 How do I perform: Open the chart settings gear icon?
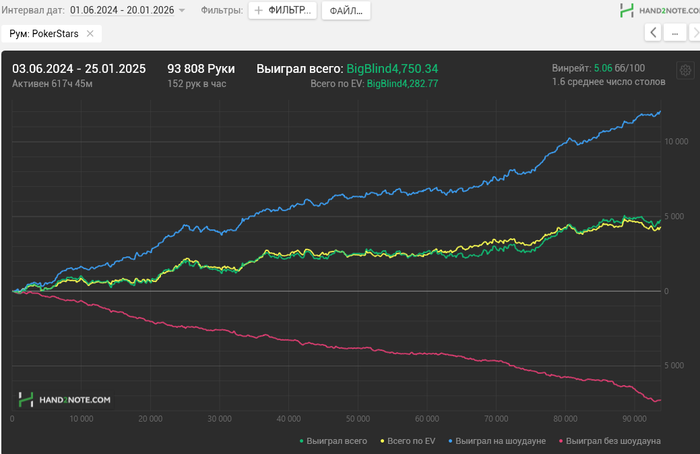pos(685,70)
